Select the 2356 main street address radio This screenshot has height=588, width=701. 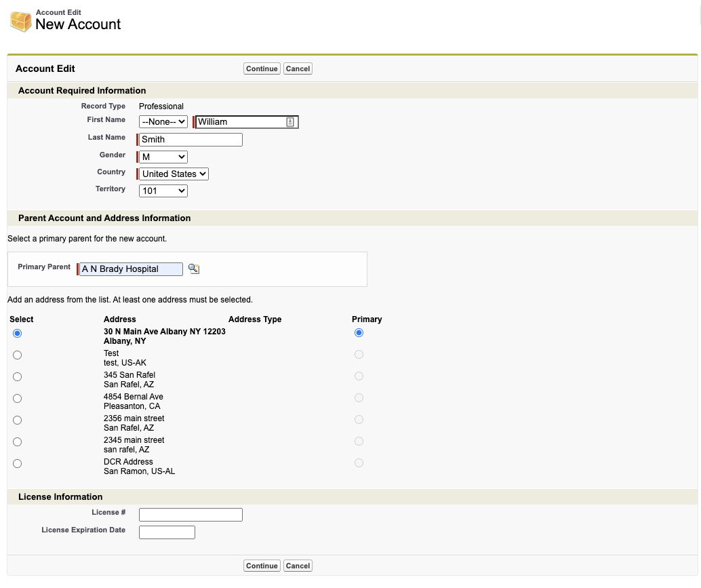(x=18, y=420)
